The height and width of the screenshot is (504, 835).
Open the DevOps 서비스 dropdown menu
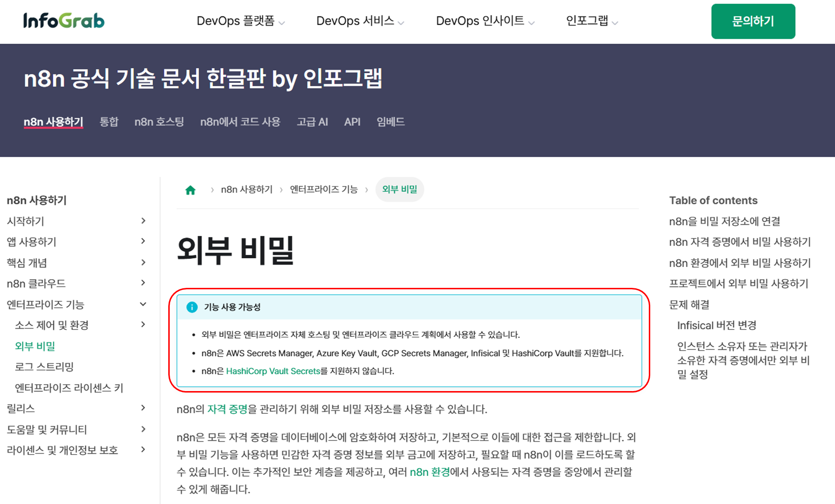coord(360,21)
